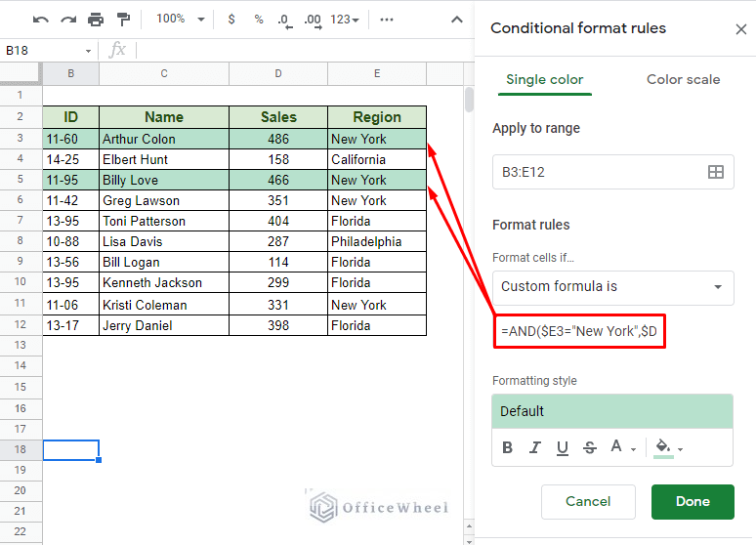Select the Single color tab
This screenshot has height=545, width=756.
[544, 79]
